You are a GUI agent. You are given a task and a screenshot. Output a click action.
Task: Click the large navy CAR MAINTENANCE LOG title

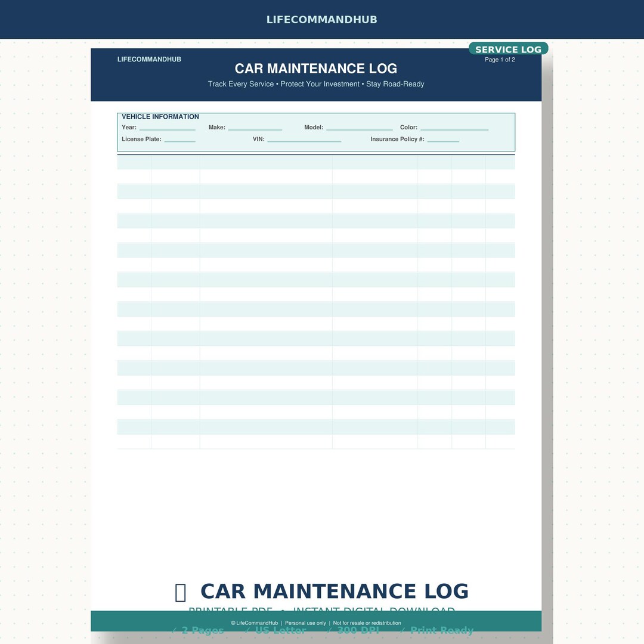click(x=335, y=592)
